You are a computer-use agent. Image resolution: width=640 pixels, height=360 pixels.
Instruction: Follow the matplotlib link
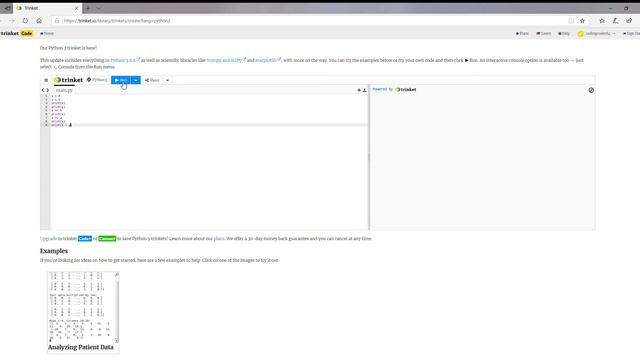coord(268,60)
